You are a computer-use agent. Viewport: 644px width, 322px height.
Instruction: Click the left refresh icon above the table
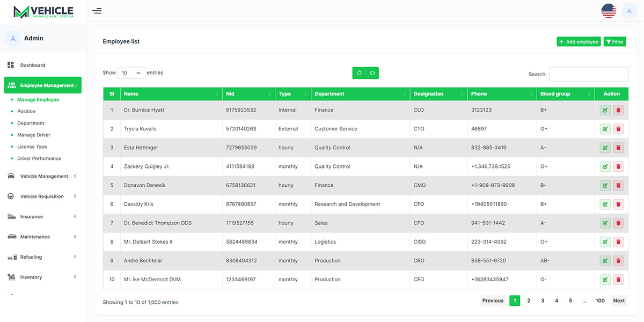[x=359, y=73]
